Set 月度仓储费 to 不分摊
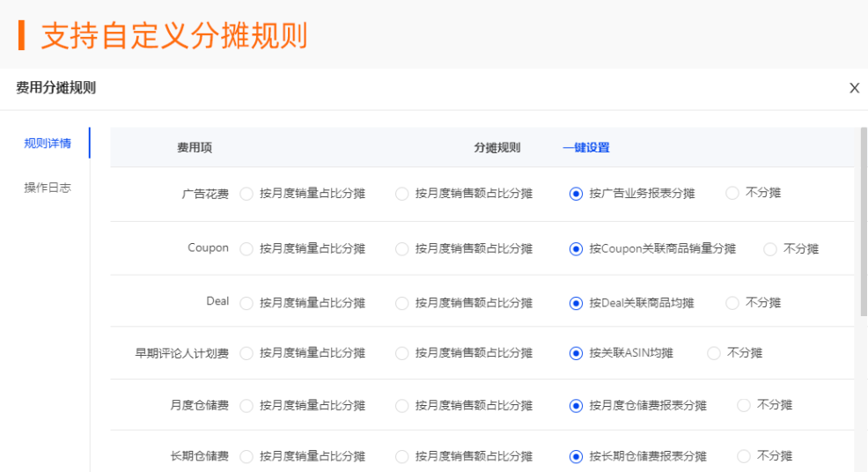This screenshot has width=868, height=472. 744,405
